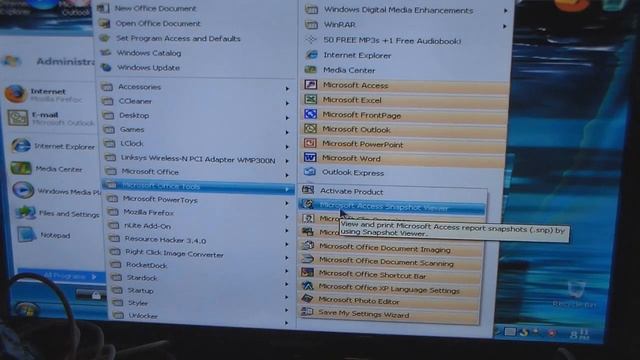Open the Mozilla Firefox folder entry
640x360 pixels.
click(x=199, y=213)
